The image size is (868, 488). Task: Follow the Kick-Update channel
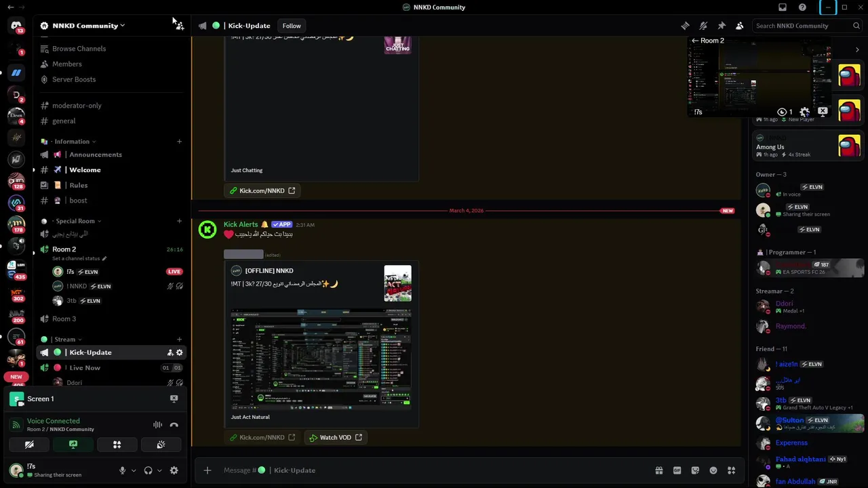click(x=292, y=26)
